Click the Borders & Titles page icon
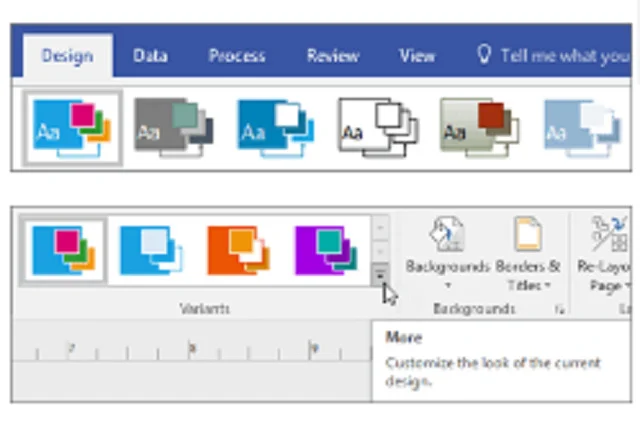The width and height of the screenshot is (640, 424). click(x=528, y=234)
